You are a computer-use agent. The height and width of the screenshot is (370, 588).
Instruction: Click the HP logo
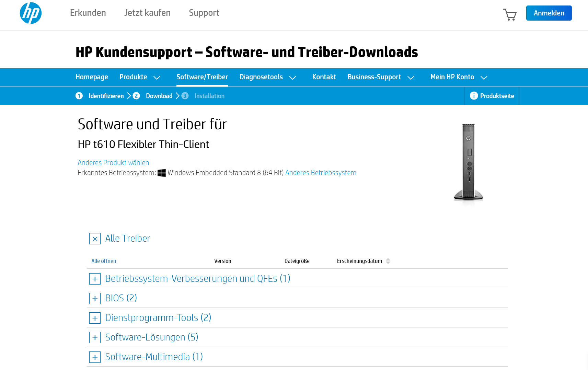31,13
